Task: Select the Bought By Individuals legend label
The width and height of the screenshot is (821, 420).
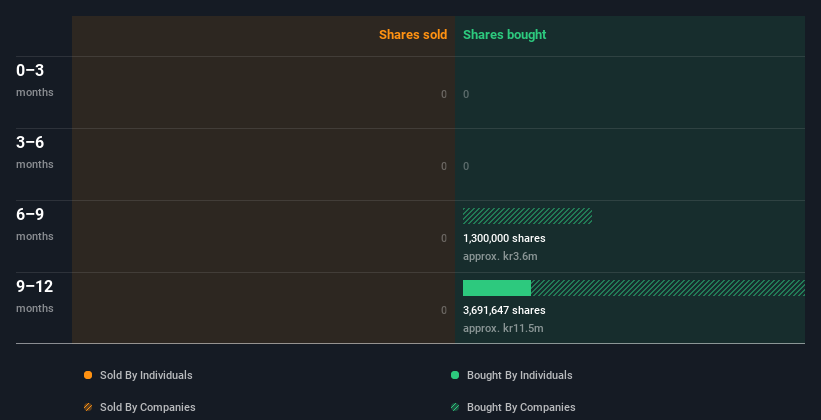Action: (519, 375)
